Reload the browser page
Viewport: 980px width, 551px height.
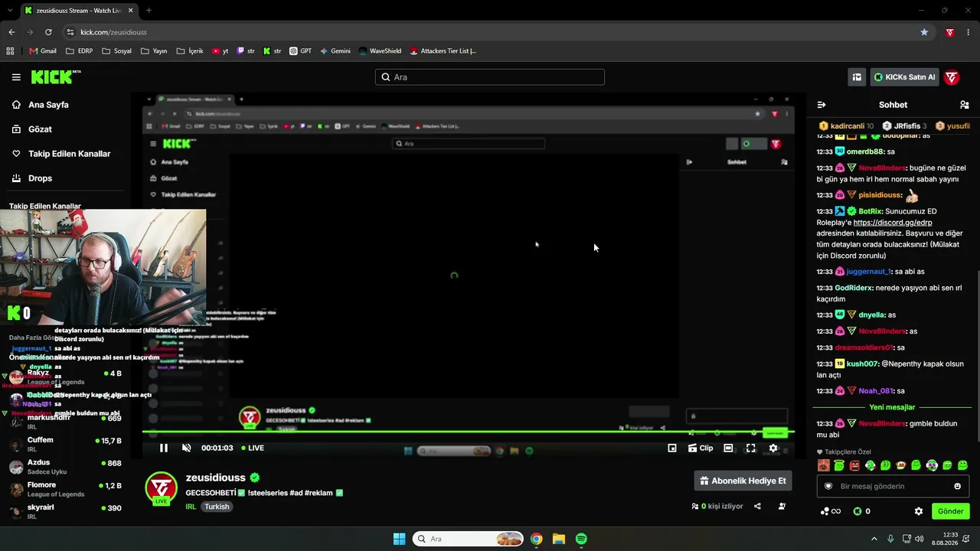click(x=48, y=32)
